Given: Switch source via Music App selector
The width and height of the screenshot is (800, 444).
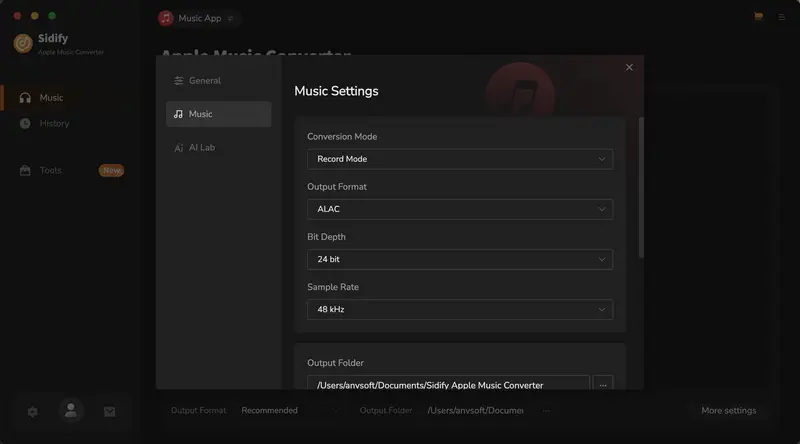Looking at the screenshot, I should (198, 18).
